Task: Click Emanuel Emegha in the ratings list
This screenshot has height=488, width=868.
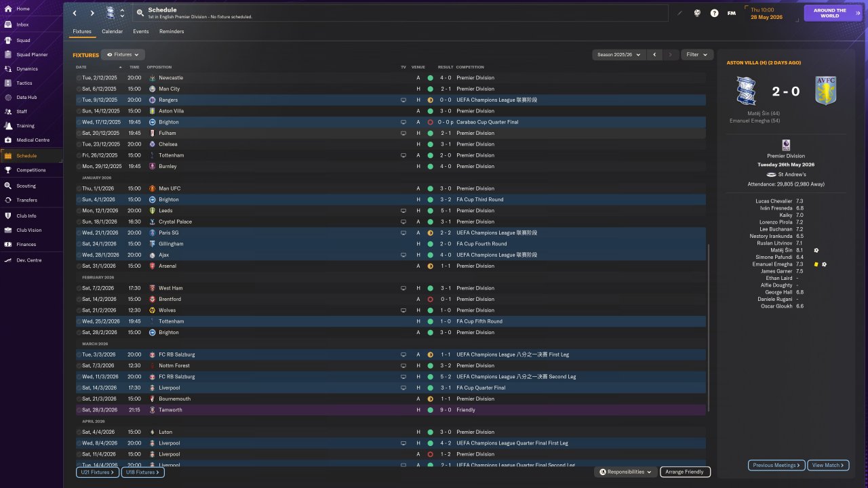Action: pyautogui.click(x=774, y=264)
